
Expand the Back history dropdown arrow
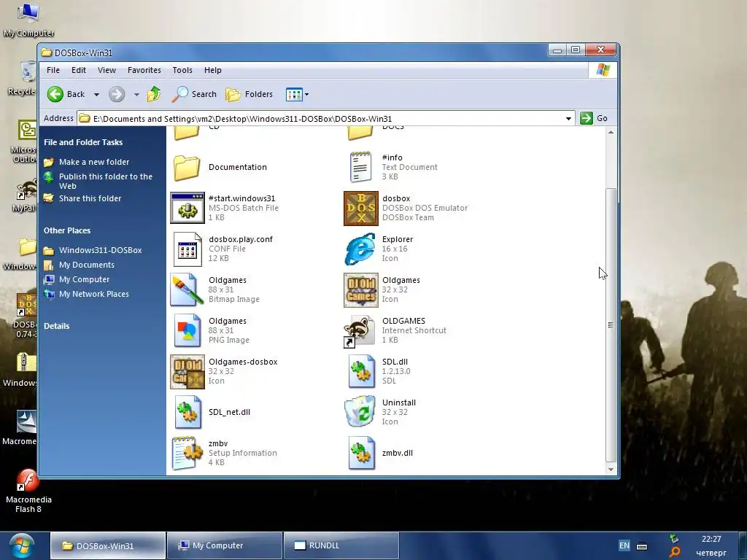[96, 95]
